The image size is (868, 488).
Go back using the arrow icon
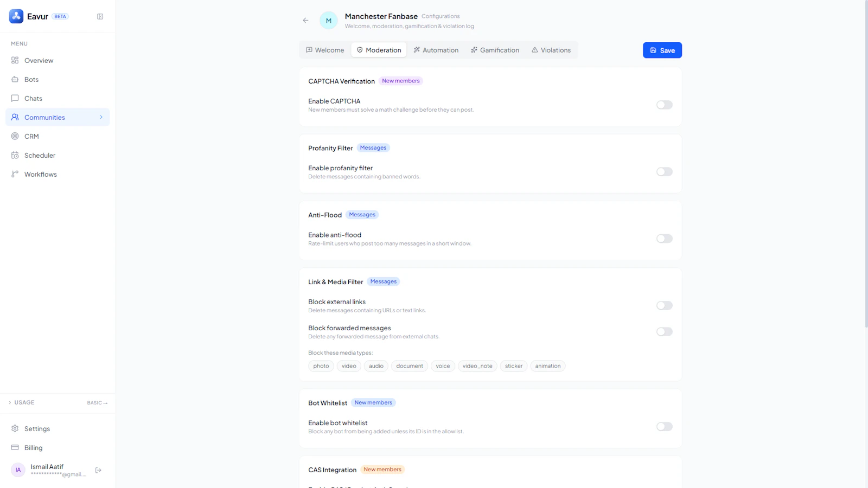coord(305,21)
